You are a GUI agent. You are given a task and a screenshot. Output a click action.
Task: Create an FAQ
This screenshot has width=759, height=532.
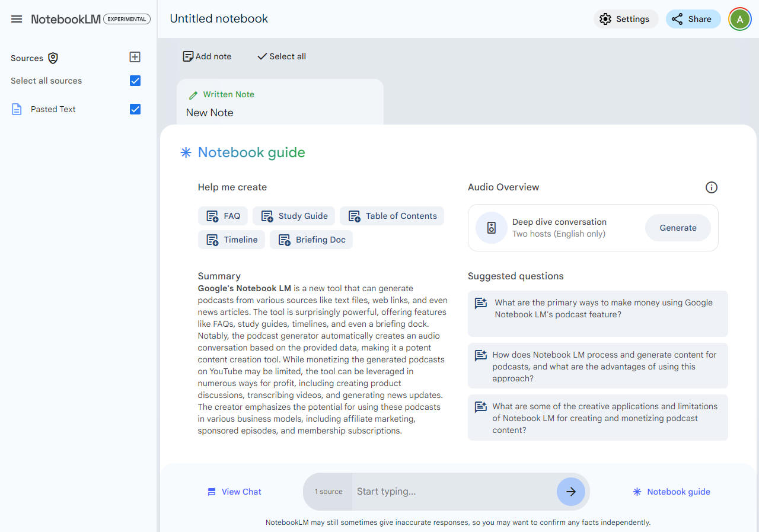click(223, 216)
